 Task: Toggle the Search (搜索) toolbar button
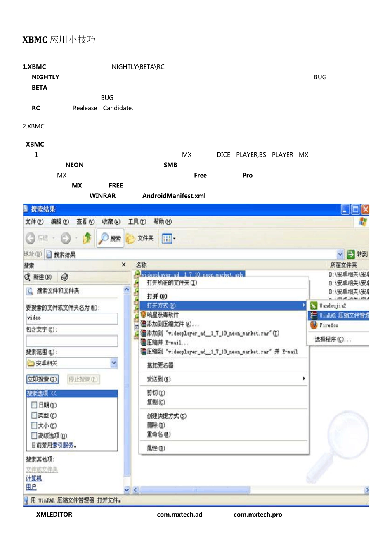point(110,238)
